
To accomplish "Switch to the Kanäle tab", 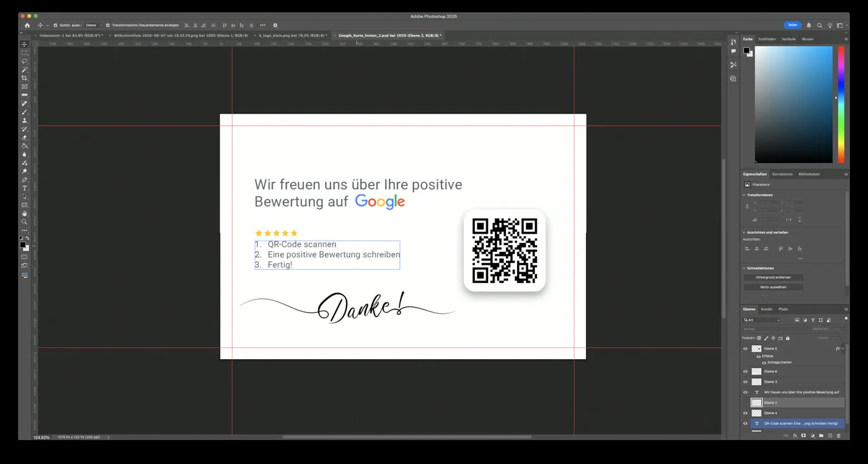I will [766, 309].
